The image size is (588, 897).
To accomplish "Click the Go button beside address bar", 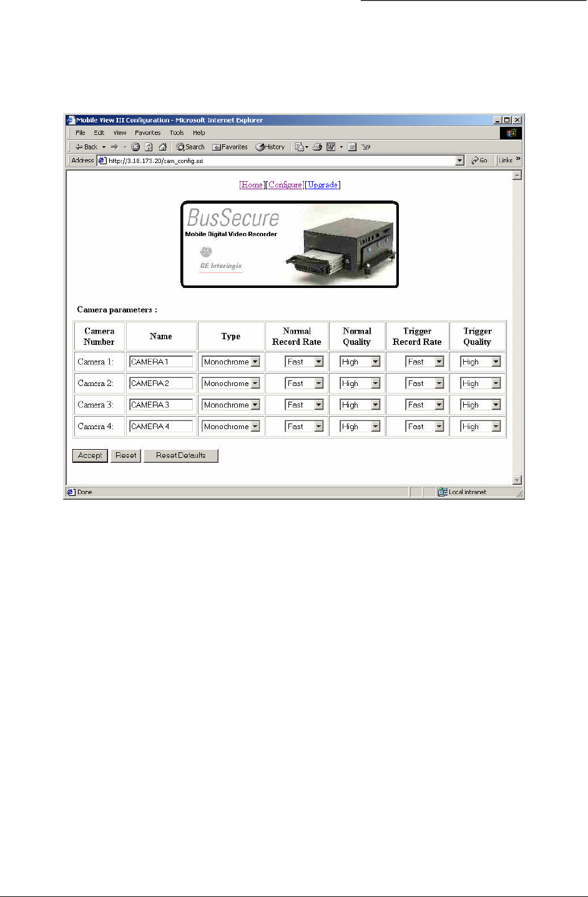I will click(x=479, y=161).
